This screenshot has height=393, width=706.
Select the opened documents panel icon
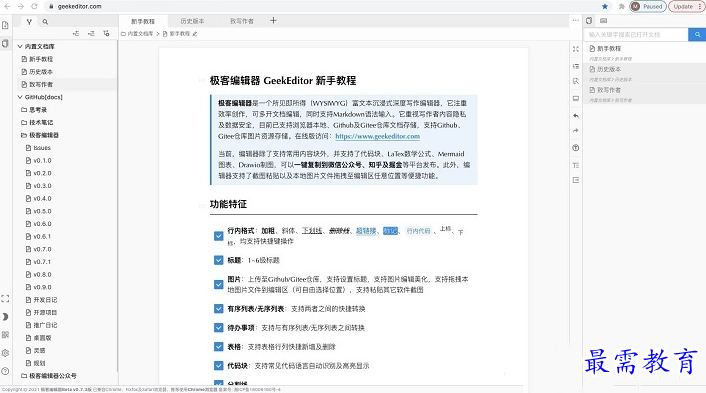pyautogui.click(x=589, y=21)
